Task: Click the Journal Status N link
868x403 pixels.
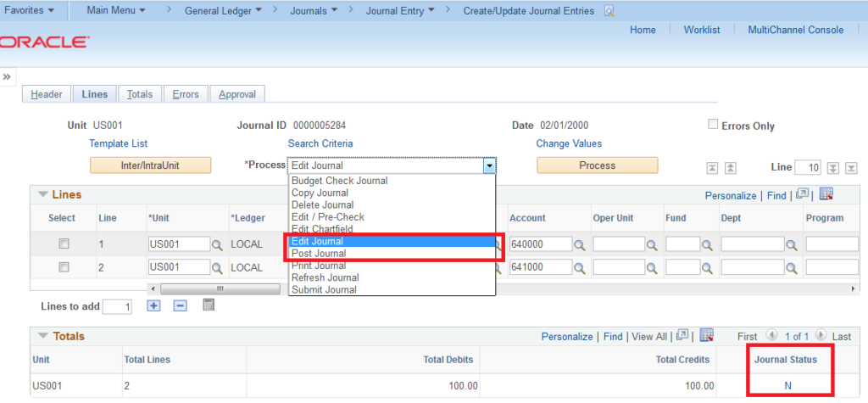Action: tap(787, 386)
